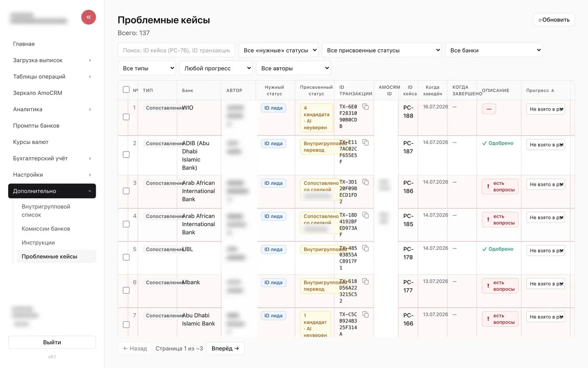Open the 'есть вопросы' badge for PC-186
The height and width of the screenshot is (368, 588).
click(500, 187)
